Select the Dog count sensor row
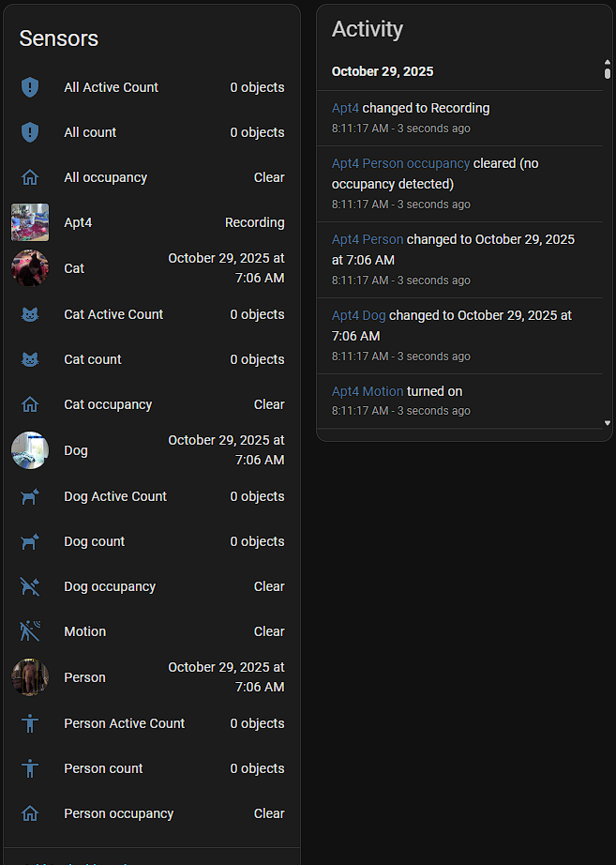This screenshot has width=616, height=865. tap(150, 541)
